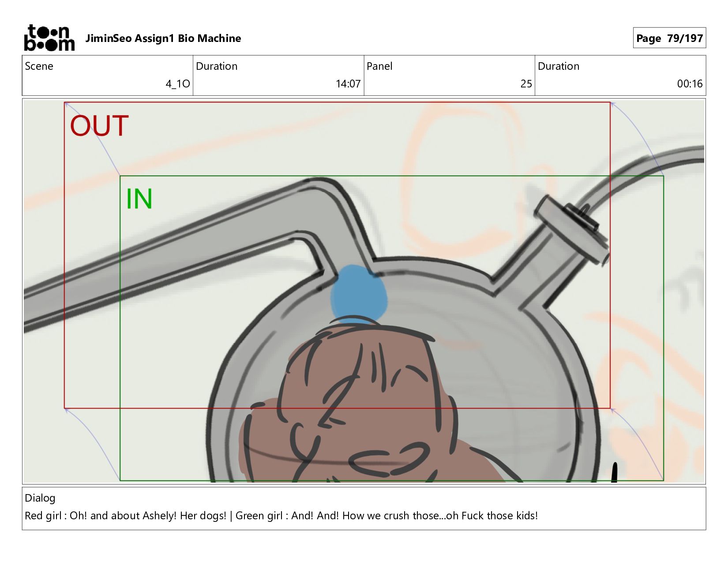Select the dialog line starting 'Red girl'
Image resolution: width=728 pixels, height=563 pixels.
click(x=281, y=516)
